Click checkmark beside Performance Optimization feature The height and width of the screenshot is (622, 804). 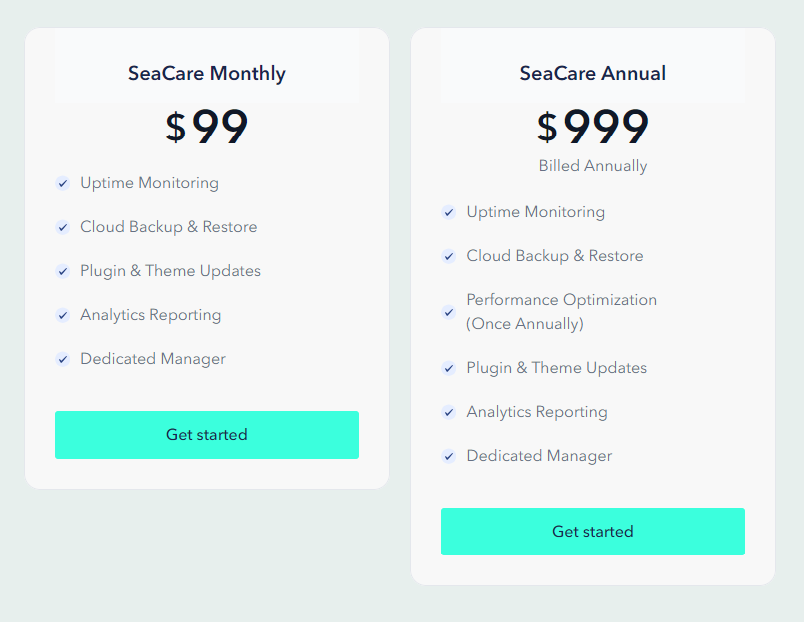coord(448,312)
